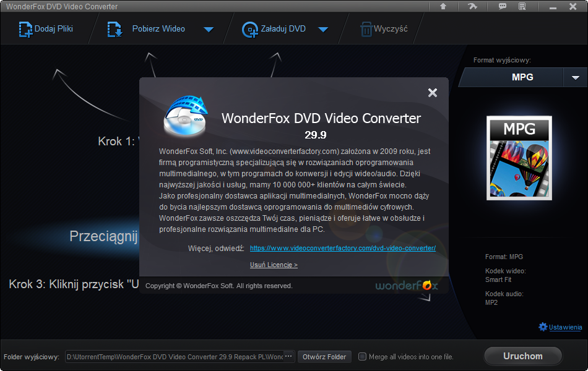The width and height of the screenshot is (588, 371).
Task: Open Ustawienia settings link
Action: point(565,327)
